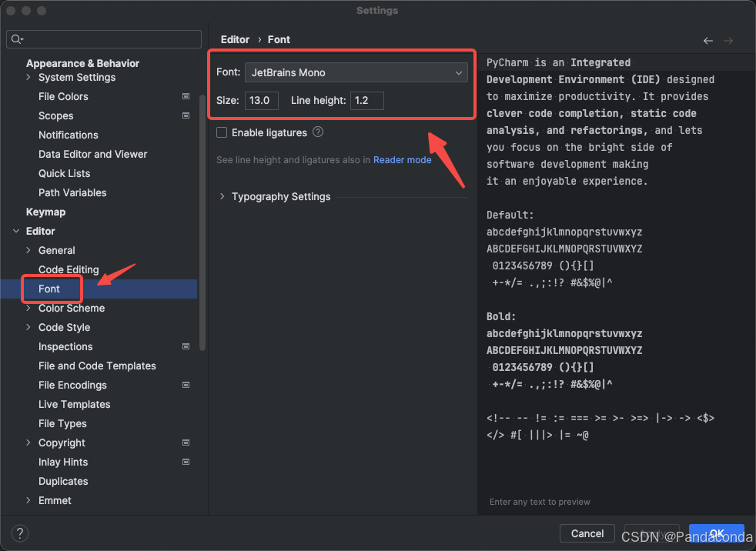Select Appearance & Behavior category
This screenshot has height=551, width=756.
[82, 63]
